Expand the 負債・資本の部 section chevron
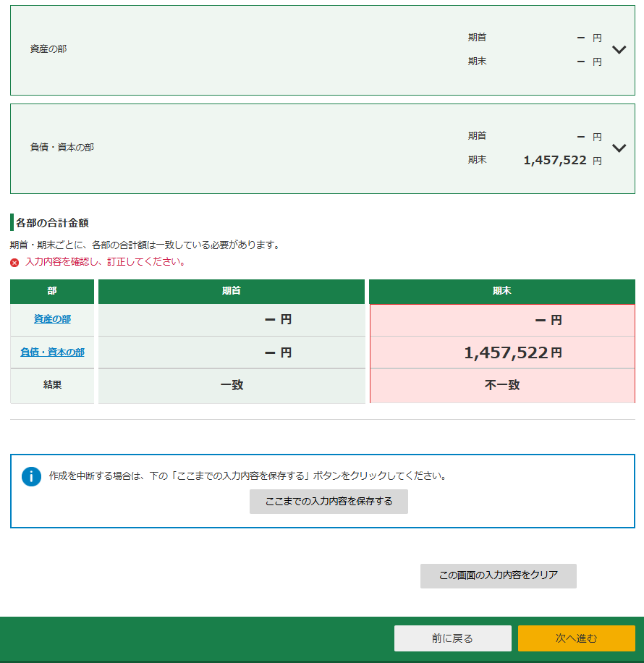The height and width of the screenshot is (663, 644). [619, 148]
